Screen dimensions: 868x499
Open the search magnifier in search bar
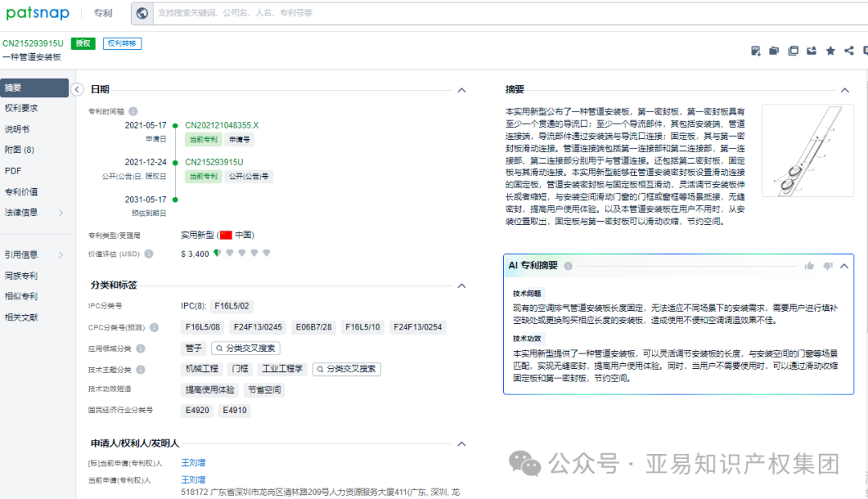[x=142, y=13]
